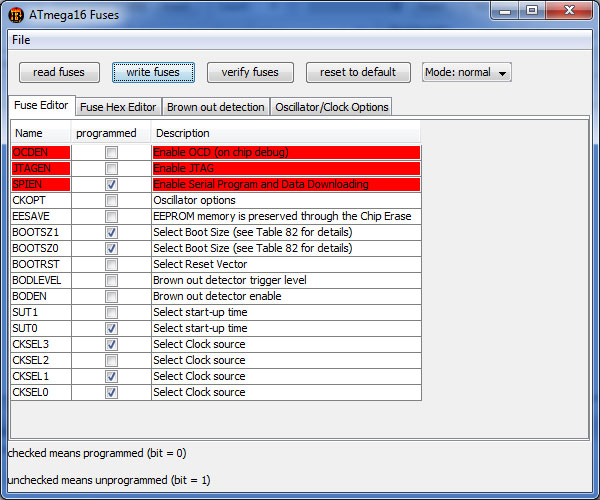Click reset to default button
600x500 pixels.
click(x=358, y=72)
